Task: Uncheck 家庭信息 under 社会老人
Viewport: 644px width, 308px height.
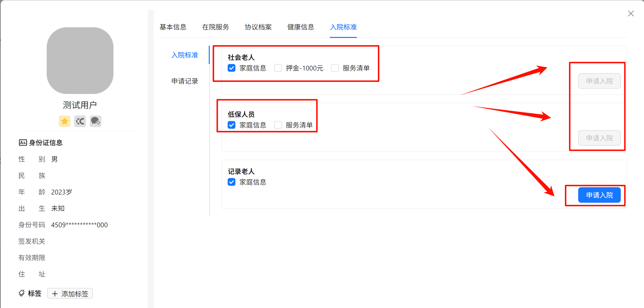Action: click(x=232, y=68)
